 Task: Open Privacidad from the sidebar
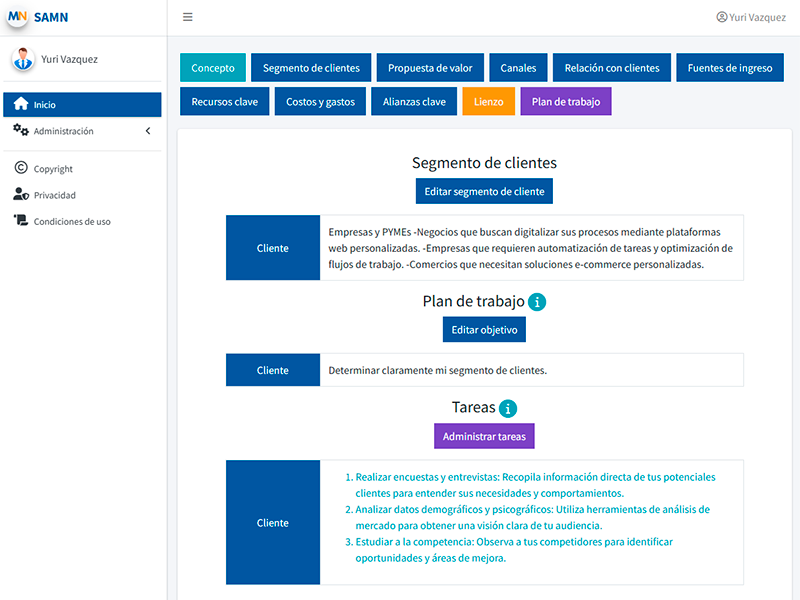click(54, 195)
